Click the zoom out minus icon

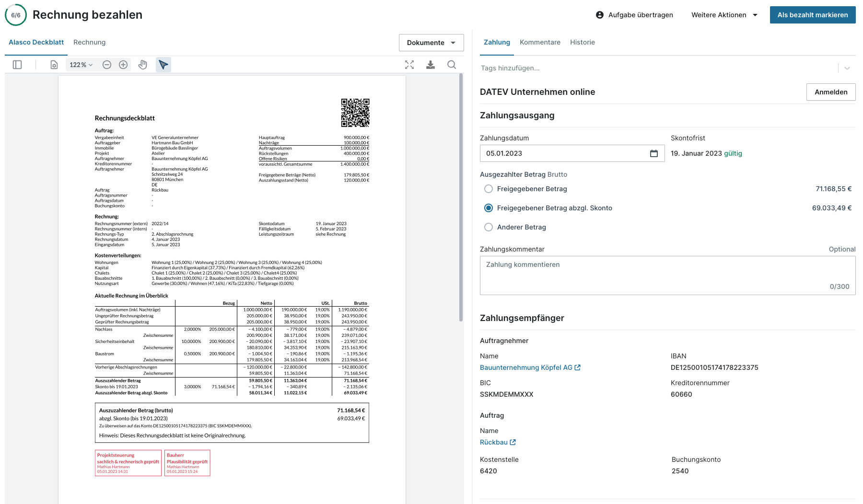(107, 65)
